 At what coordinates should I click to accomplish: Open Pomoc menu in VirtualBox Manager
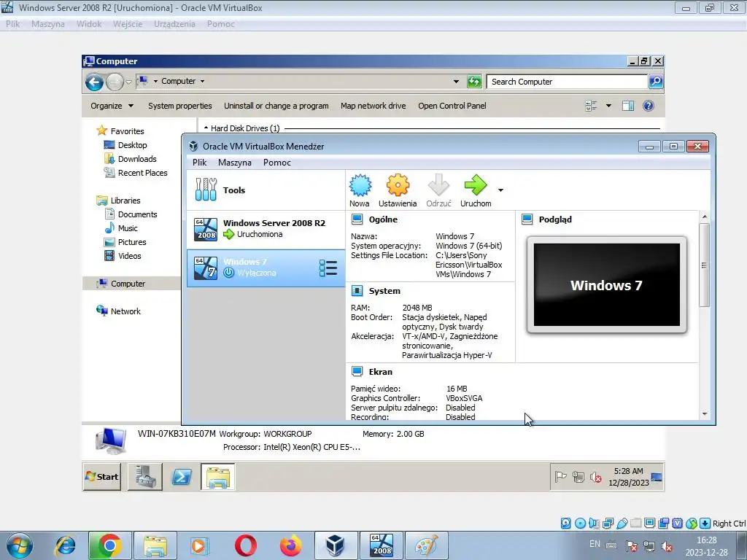pos(276,163)
